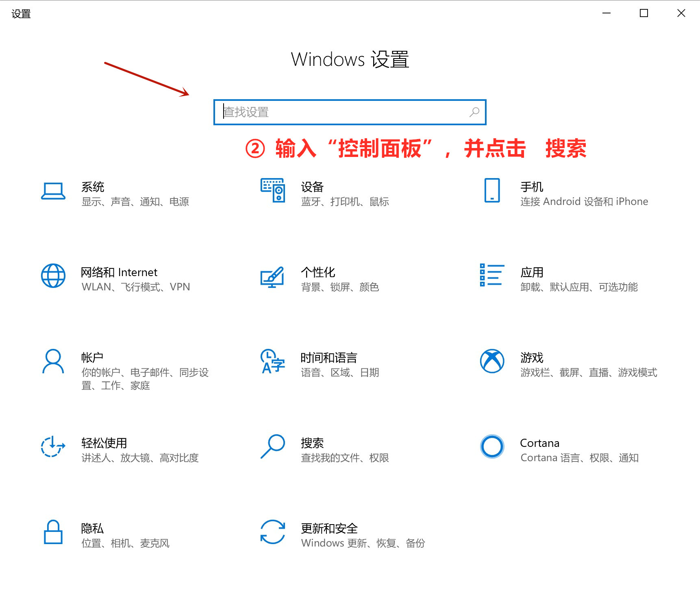
Task: Open the 时间和语言 settings title
Action: point(329,357)
